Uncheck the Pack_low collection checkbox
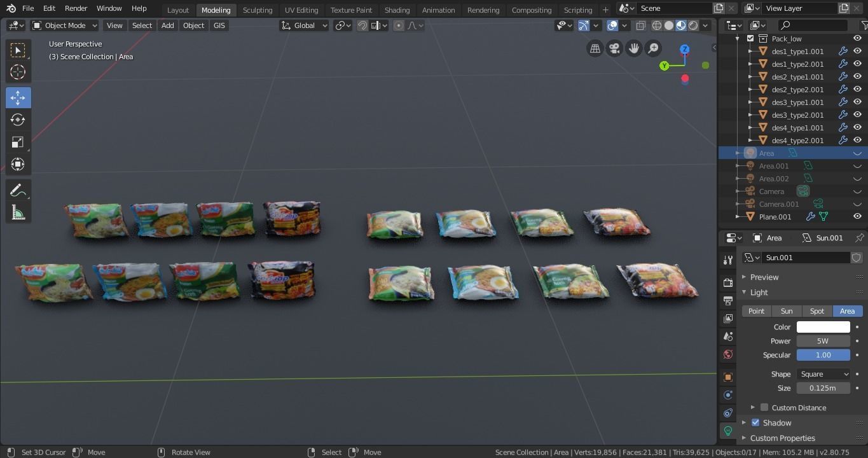This screenshot has width=868, height=458. (750, 39)
